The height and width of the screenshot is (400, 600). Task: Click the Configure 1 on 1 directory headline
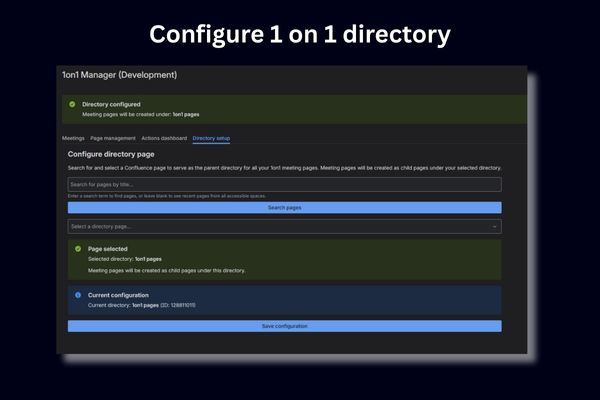click(x=300, y=34)
